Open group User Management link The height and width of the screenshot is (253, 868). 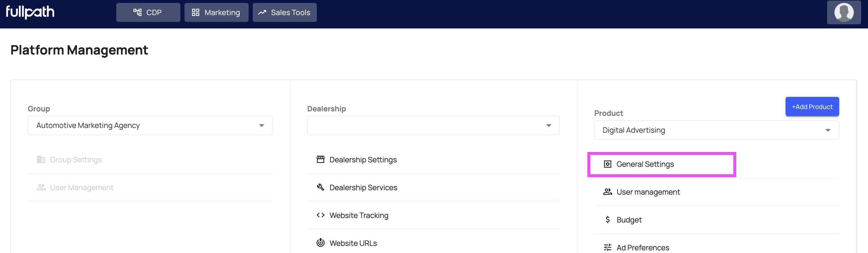(82, 188)
